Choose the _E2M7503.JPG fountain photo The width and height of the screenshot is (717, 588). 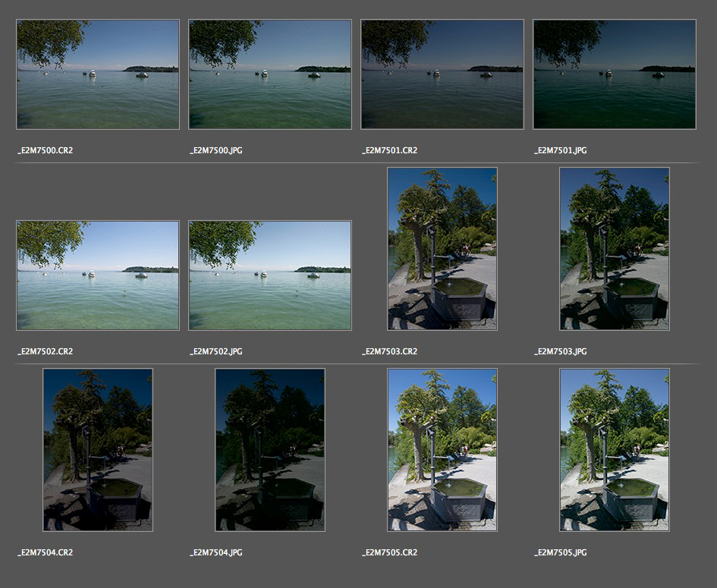coord(615,249)
